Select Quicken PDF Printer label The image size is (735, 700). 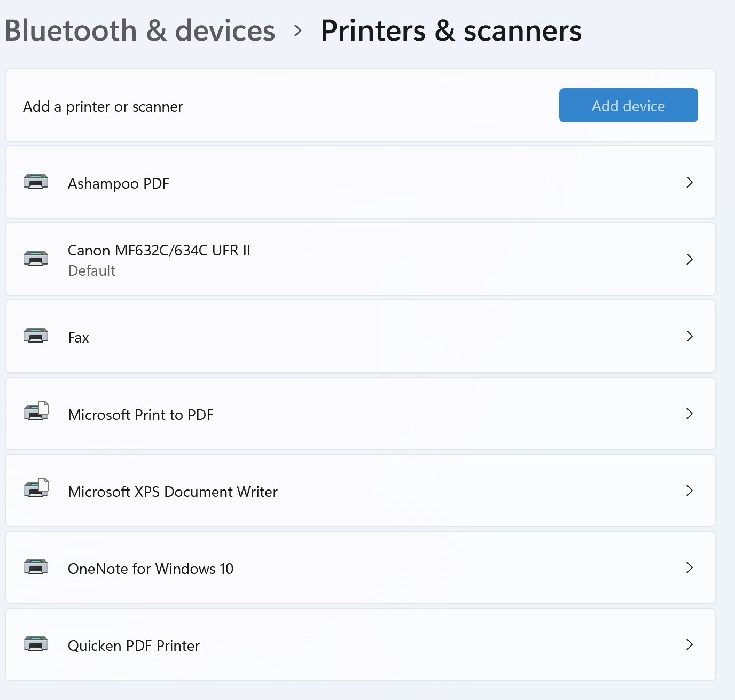134,645
